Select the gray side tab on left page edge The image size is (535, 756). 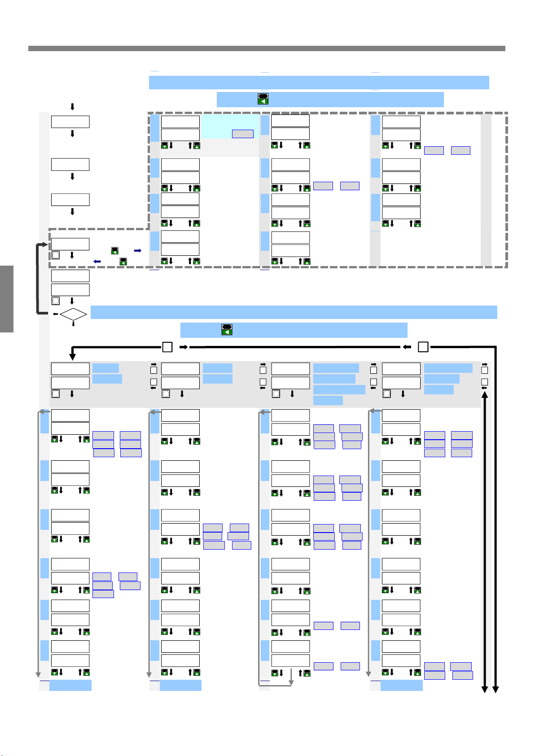click(7, 299)
